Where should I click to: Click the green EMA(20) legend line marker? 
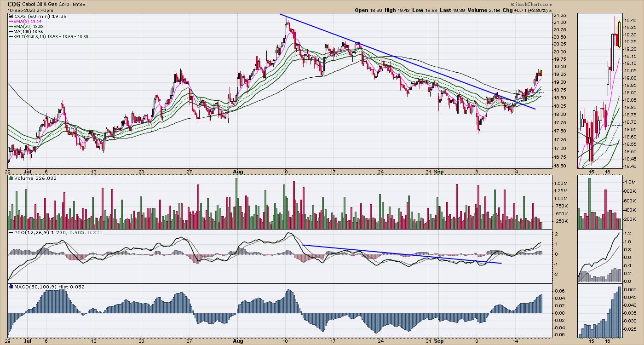(11, 26)
